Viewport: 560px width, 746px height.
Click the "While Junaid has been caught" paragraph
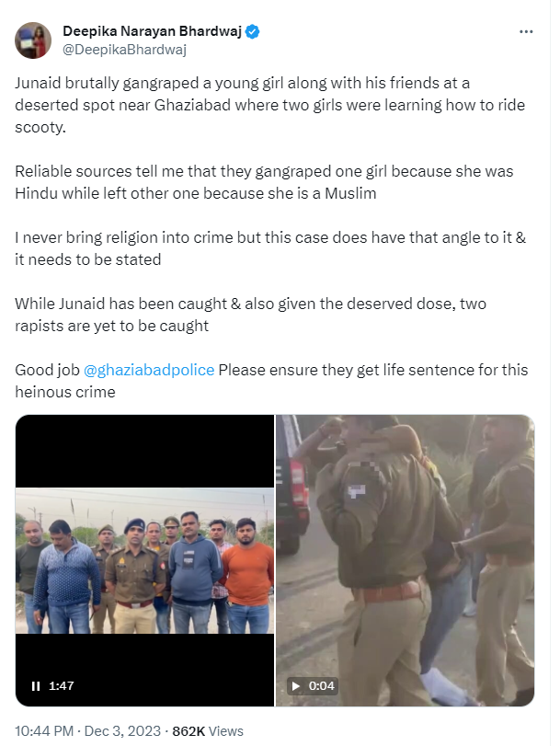click(250, 315)
